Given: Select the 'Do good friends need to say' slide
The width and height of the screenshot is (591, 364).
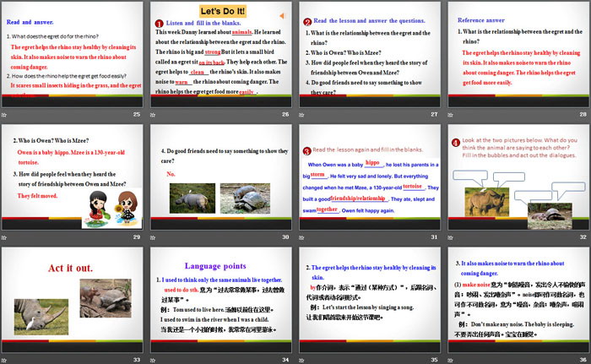Looking at the screenshot, I should 221,177.
